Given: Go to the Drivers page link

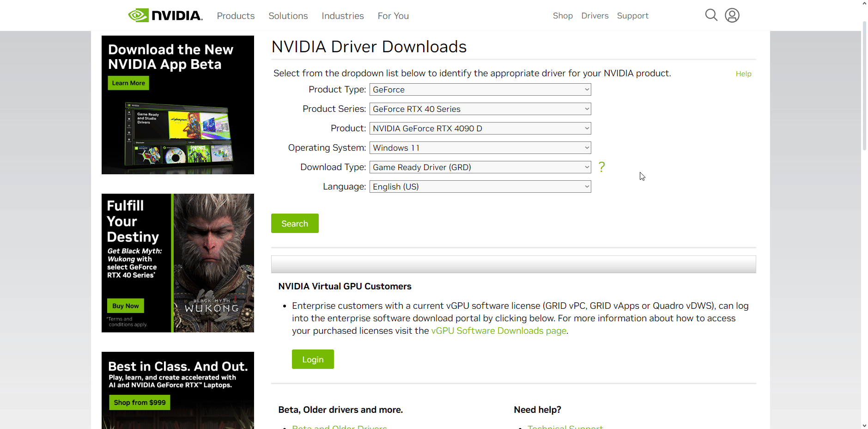Looking at the screenshot, I should [x=595, y=16].
